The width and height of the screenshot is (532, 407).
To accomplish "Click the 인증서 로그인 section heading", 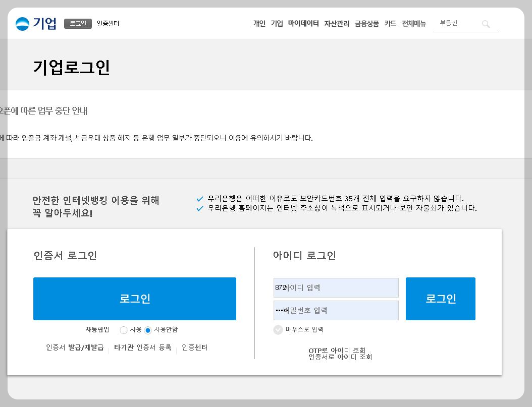I will tap(65, 256).
